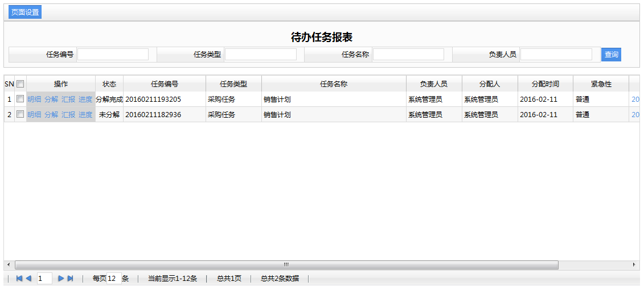Sort by the 分配时间 column header

[545, 84]
